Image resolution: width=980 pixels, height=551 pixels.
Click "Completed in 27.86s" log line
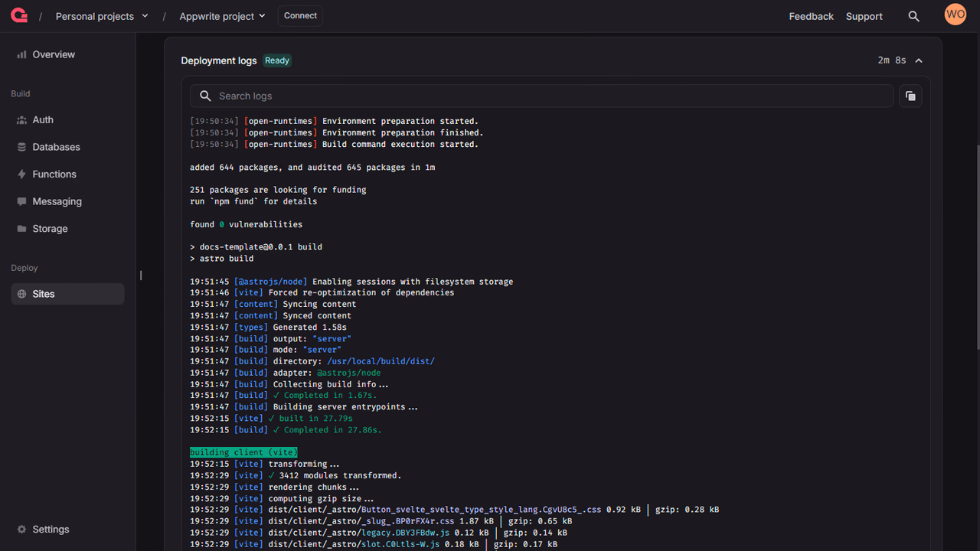point(286,430)
